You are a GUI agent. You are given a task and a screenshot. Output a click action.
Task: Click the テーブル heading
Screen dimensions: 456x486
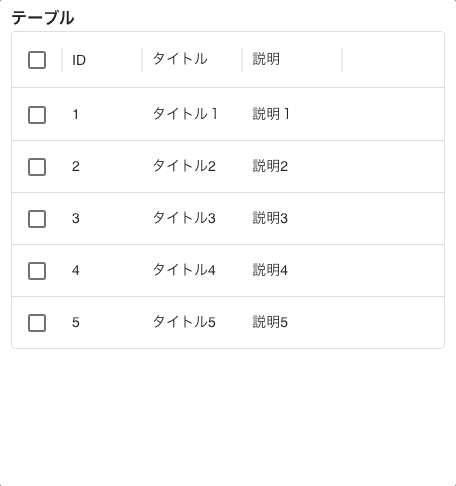pos(43,18)
